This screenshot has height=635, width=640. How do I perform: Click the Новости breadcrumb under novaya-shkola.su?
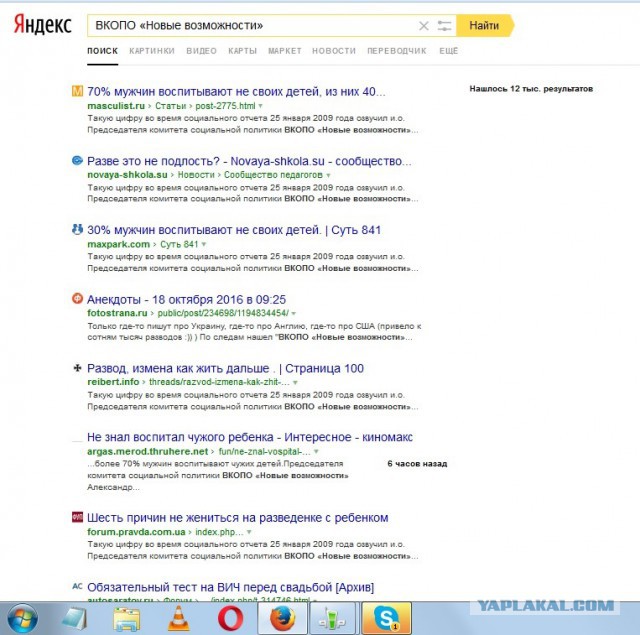pyautogui.click(x=196, y=175)
